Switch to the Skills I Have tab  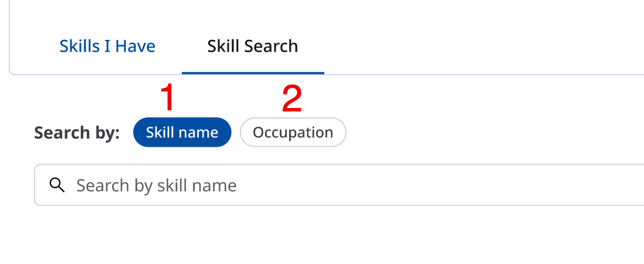point(107,46)
